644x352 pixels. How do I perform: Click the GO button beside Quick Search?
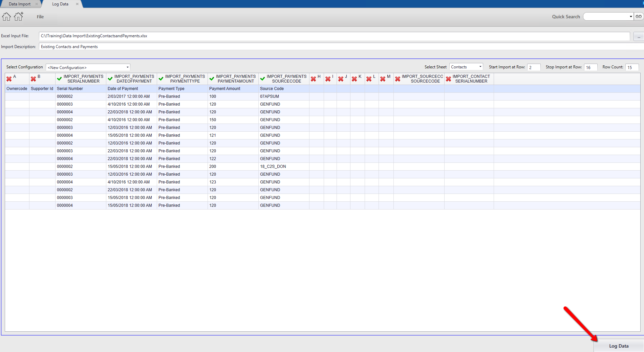[639, 17]
